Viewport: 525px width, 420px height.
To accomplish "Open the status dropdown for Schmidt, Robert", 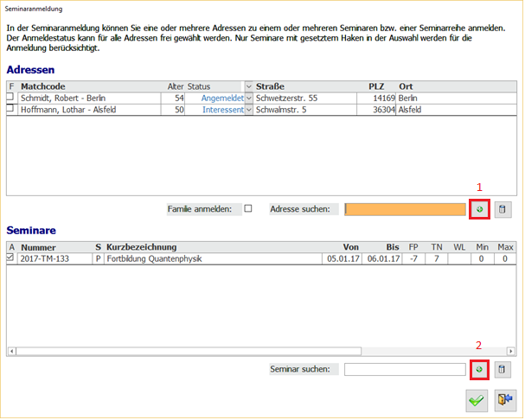I will click(249, 99).
